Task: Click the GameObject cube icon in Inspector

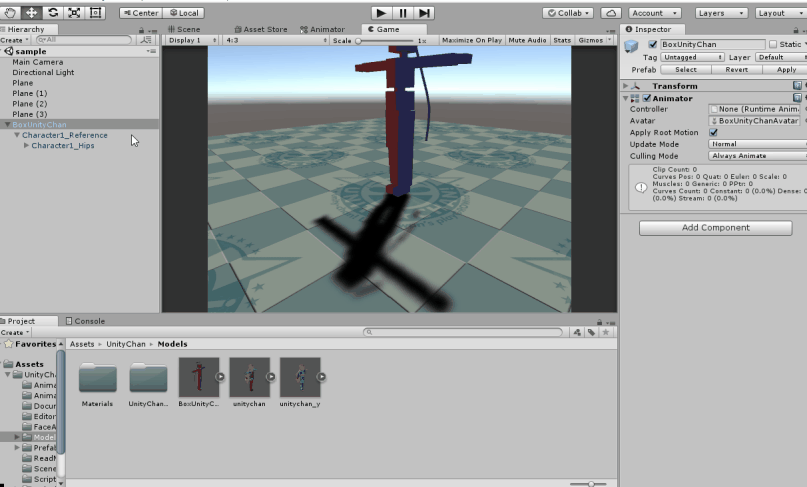Action: point(631,46)
